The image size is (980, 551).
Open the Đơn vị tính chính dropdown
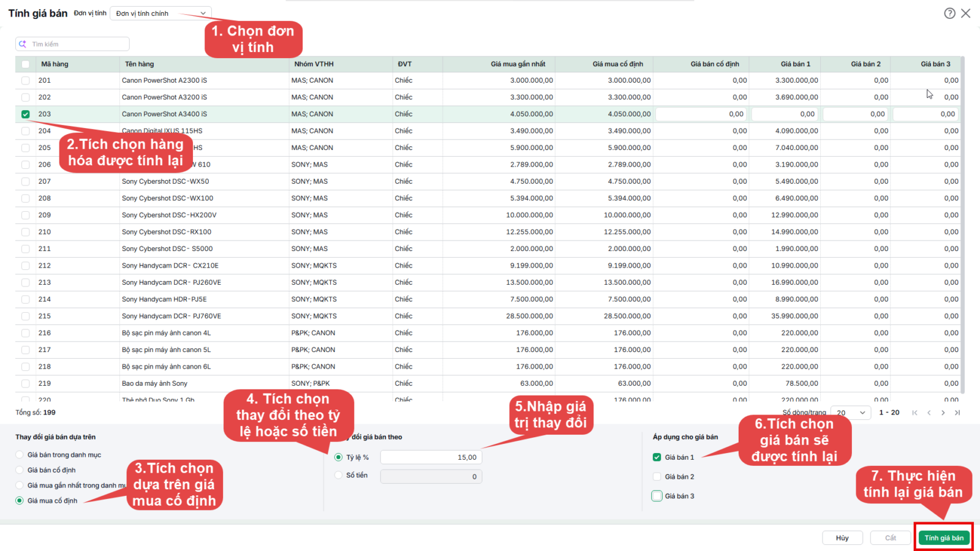(x=160, y=13)
